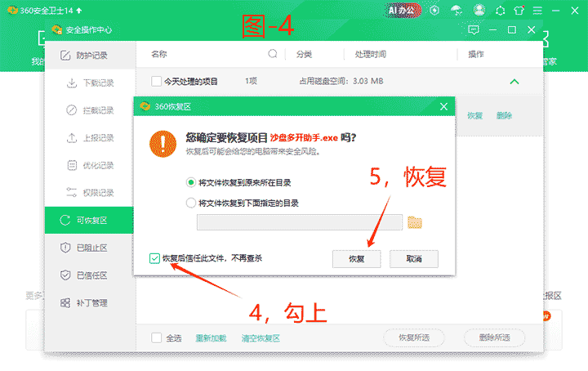Screen dimensions: 588x371
Task: Open 优化记录 in the sidebar
Action: (x=90, y=165)
